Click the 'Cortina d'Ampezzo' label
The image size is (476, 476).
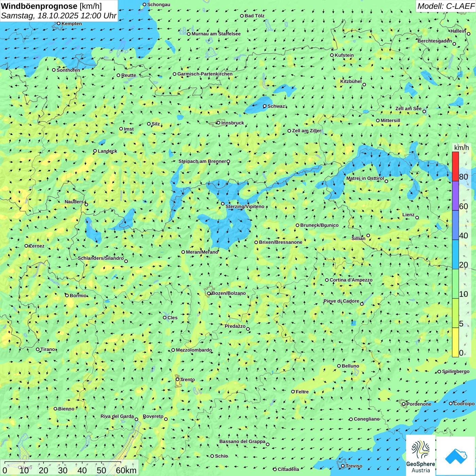351,280
